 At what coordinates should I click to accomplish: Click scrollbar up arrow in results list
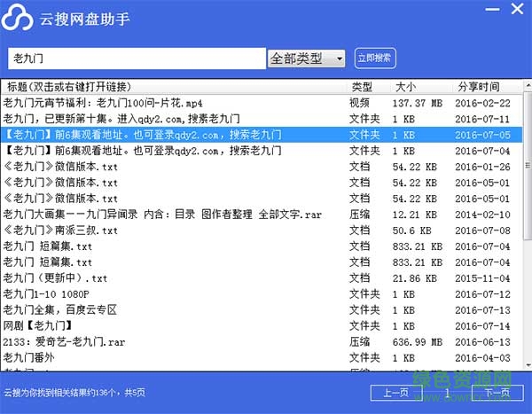tap(524, 87)
